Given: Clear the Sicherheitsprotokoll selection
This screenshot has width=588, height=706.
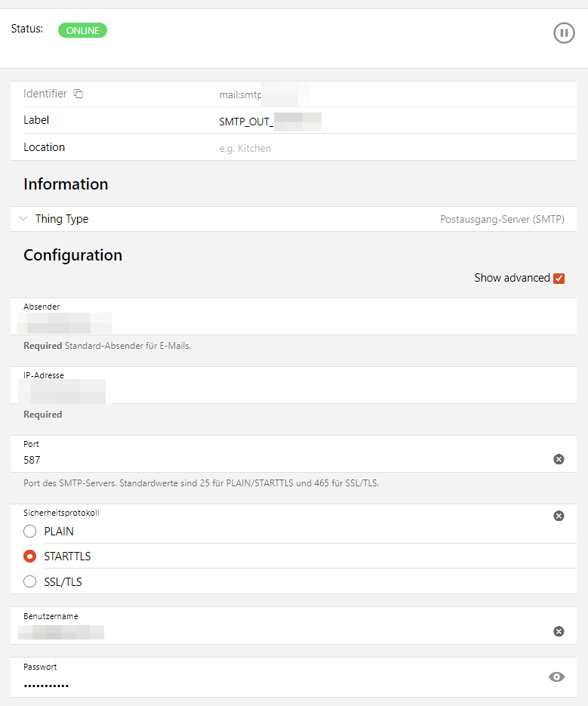Looking at the screenshot, I should (559, 516).
